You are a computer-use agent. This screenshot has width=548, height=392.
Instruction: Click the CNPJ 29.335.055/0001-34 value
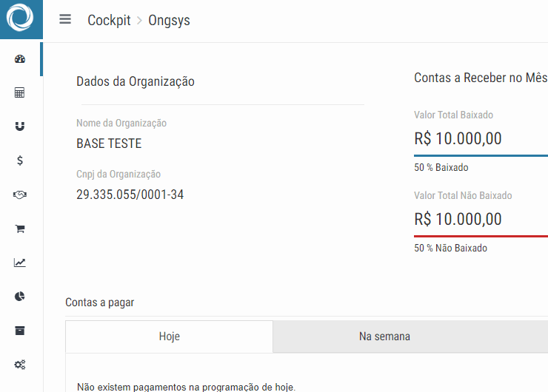click(130, 195)
